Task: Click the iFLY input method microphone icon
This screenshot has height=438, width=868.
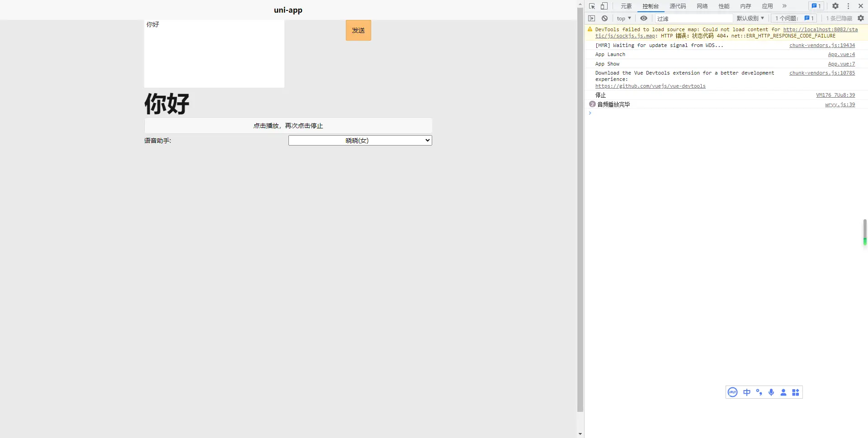Action: pos(771,392)
